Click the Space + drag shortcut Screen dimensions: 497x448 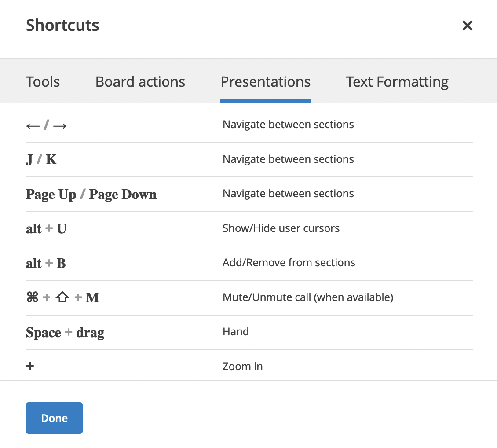65,333
